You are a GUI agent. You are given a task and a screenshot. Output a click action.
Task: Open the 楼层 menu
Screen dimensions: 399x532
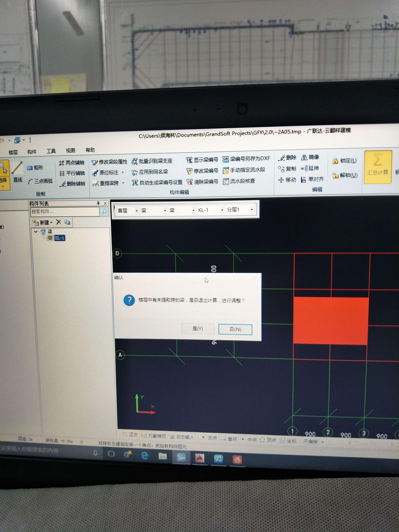tap(13, 152)
